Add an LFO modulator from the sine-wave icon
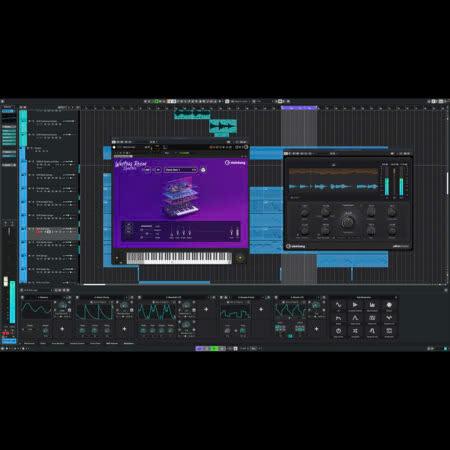Viewport: 450px width, 450px height. [338, 305]
